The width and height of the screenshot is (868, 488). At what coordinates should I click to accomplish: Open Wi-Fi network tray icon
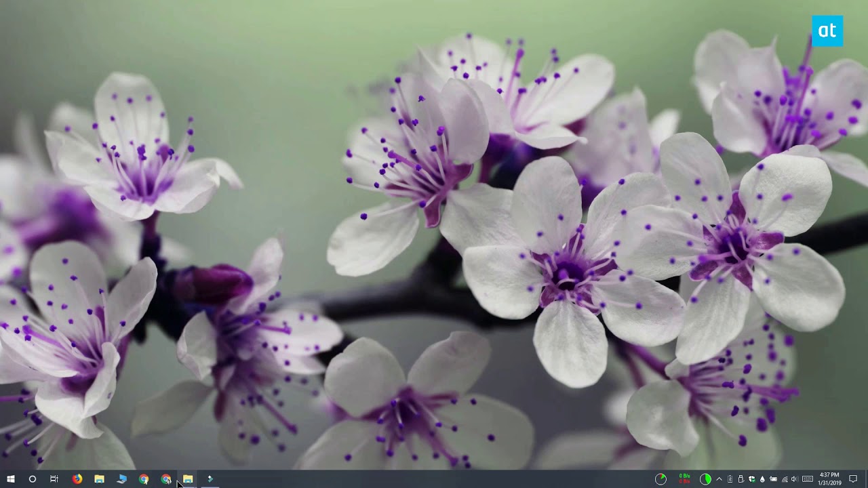[785, 479]
